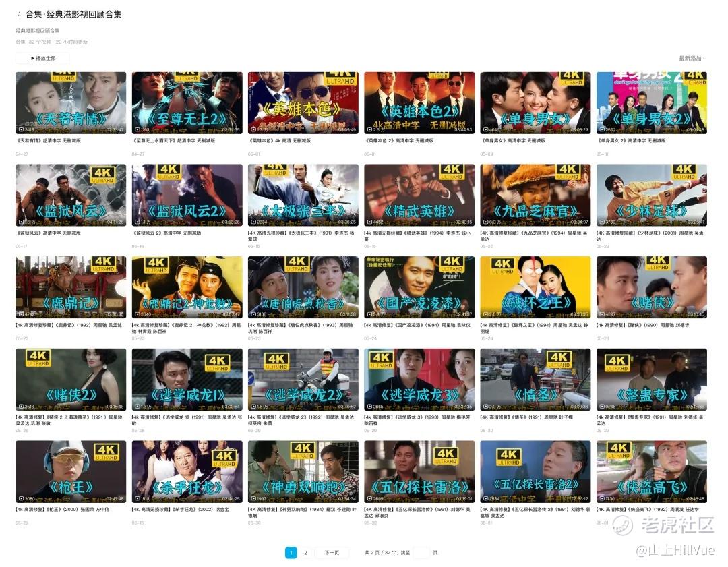The width and height of the screenshot is (728, 567).
Task: Open the 《侠盗高飞》 video thumbnail
Action: pyautogui.click(x=651, y=472)
